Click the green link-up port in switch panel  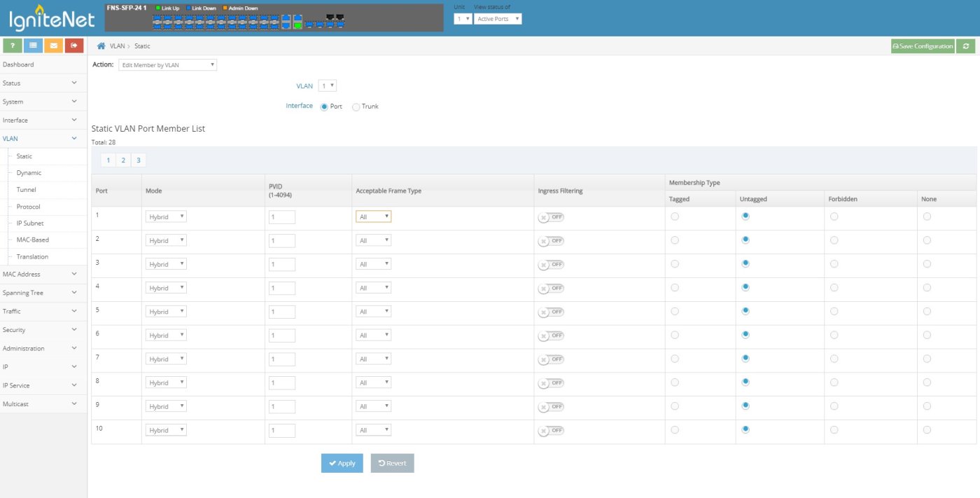297,25
